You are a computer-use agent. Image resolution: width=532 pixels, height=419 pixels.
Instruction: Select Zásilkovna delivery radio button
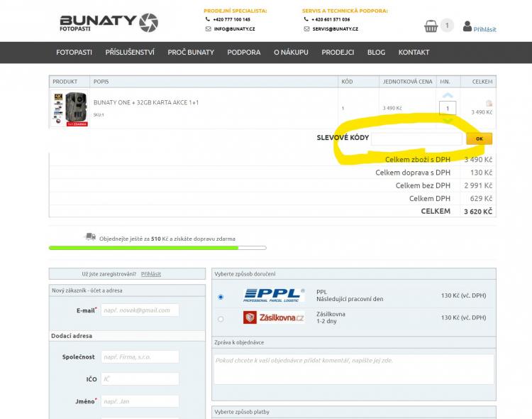pos(221,319)
